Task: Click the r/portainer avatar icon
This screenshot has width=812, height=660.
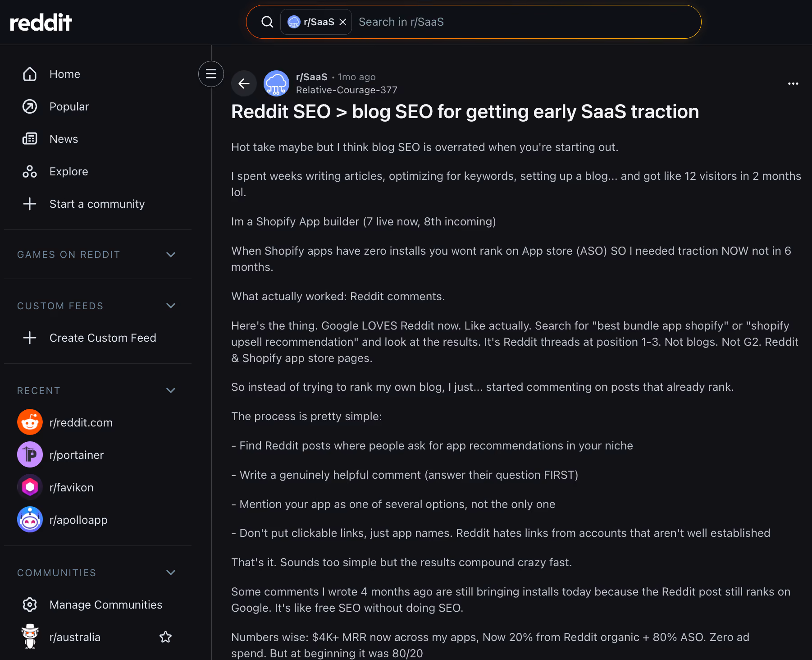Action: click(x=30, y=455)
